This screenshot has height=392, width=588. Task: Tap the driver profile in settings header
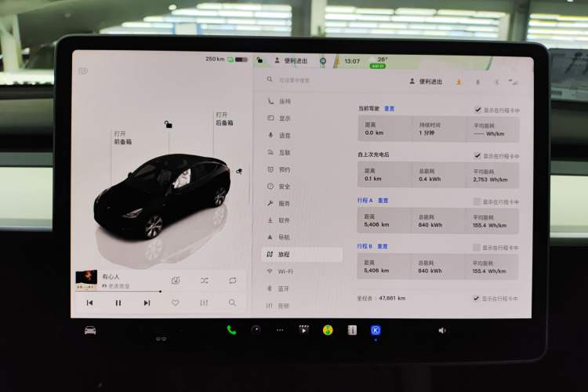tap(426, 82)
